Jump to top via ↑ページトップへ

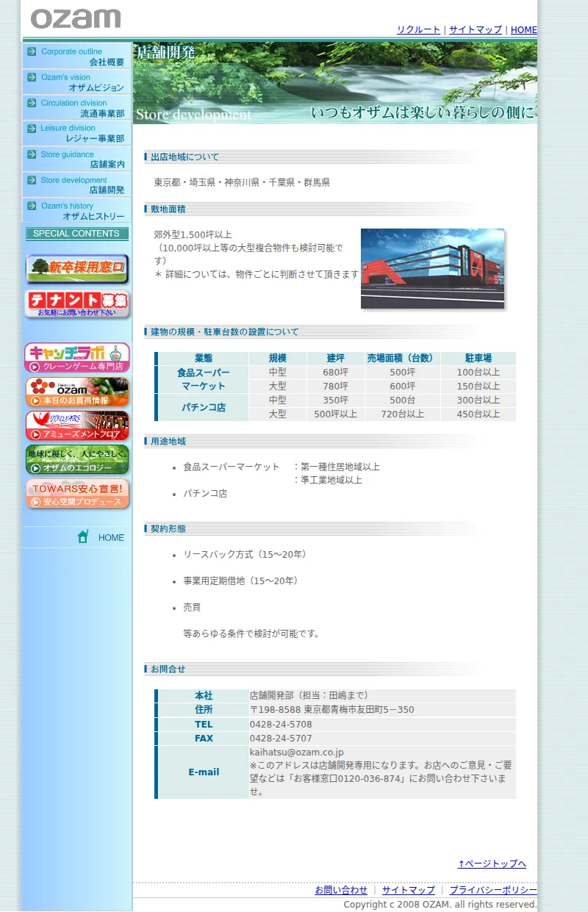click(x=492, y=863)
